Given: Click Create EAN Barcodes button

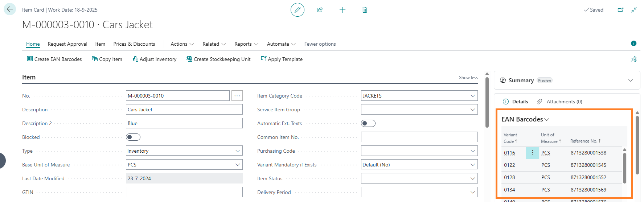Looking at the screenshot, I should [x=54, y=59].
